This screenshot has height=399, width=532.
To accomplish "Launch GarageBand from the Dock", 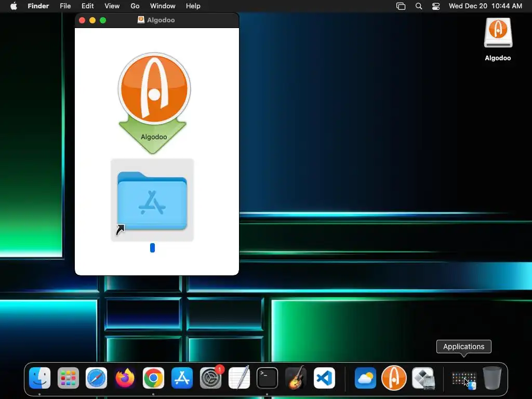I will (296, 378).
